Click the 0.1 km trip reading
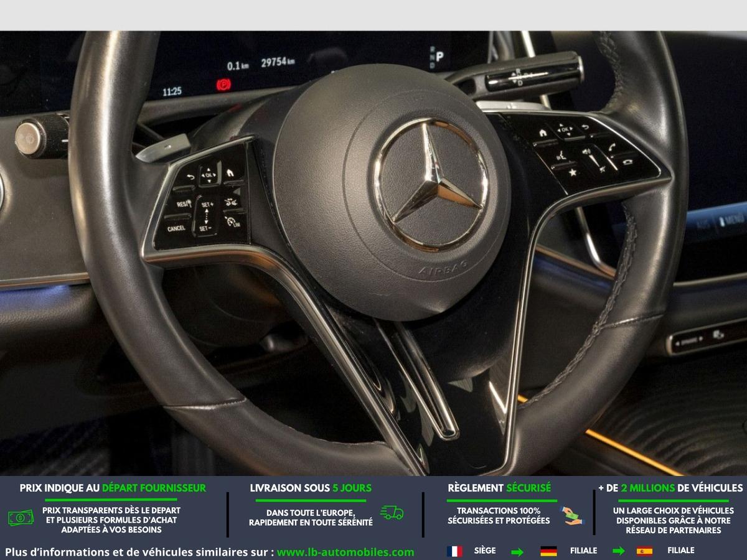The image size is (747, 560). point(237,65)
